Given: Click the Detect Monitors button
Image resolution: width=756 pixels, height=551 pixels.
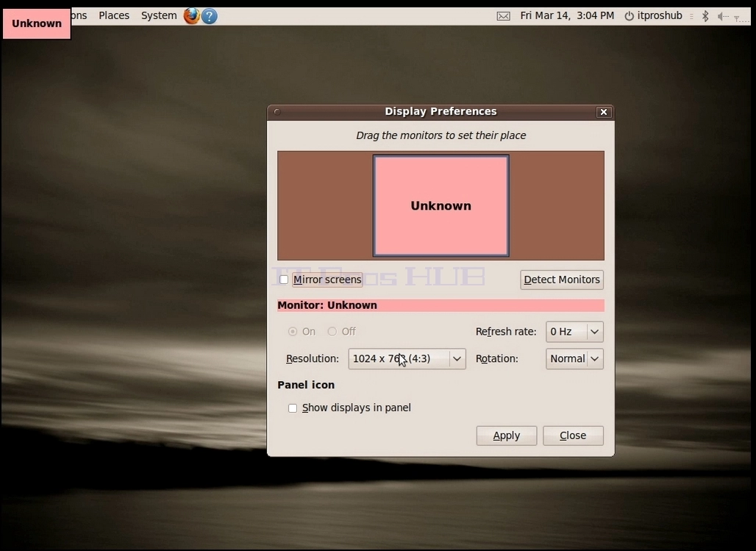Looking at the screenshot, I should [x=562, y=280].
